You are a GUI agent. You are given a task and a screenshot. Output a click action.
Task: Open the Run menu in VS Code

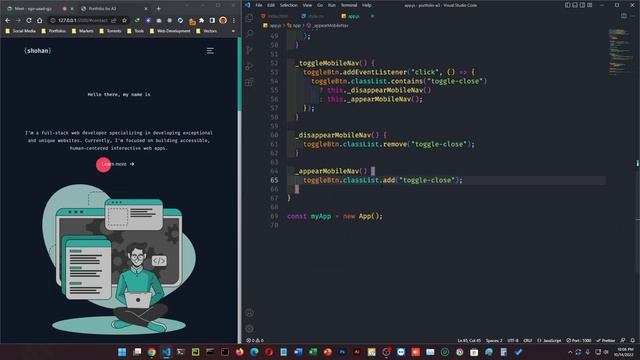(332, 5)
